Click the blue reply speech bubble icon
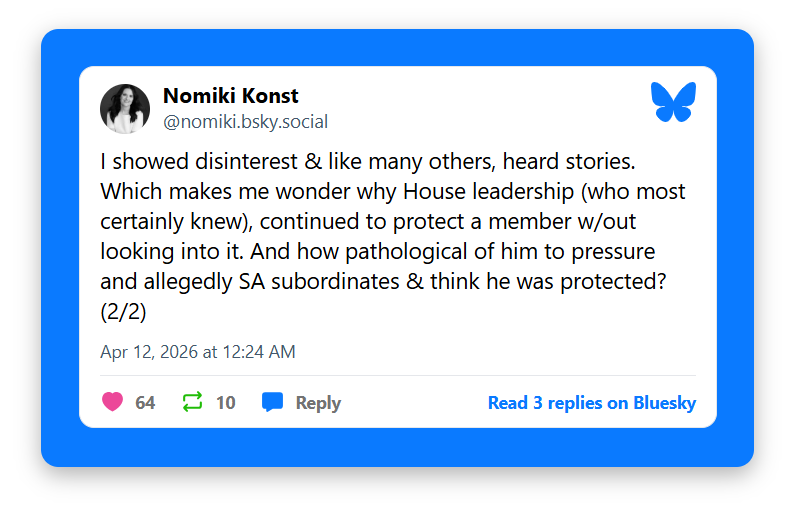The image size is (793, 506). point(272,402)
